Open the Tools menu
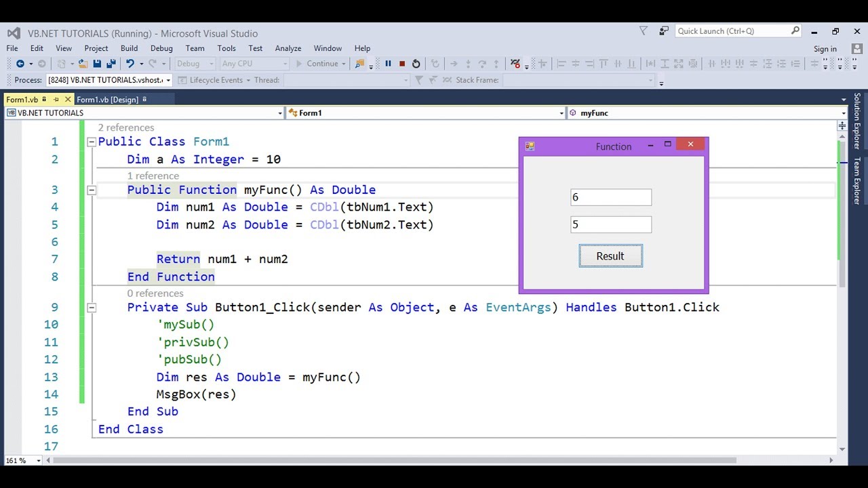 pos(226,48)
